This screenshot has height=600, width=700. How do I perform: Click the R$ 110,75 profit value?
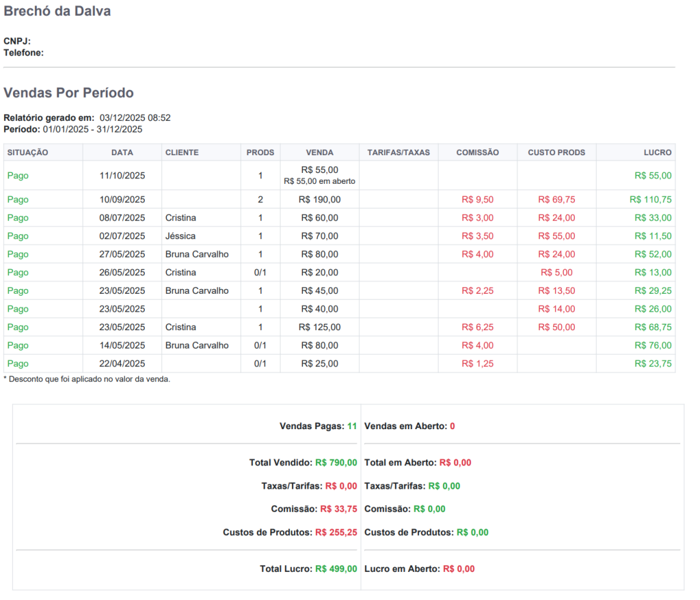click(x=650, y=200)
